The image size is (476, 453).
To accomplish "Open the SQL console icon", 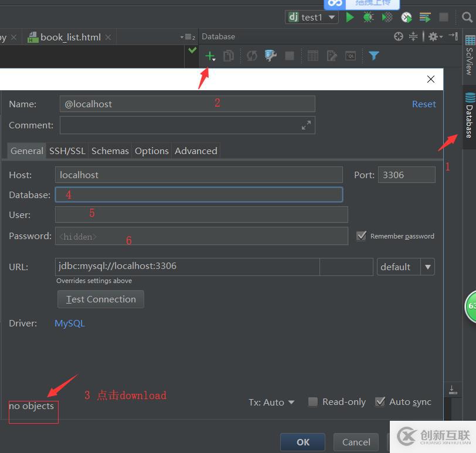I will pyautogui.click(x=351, y=56).
